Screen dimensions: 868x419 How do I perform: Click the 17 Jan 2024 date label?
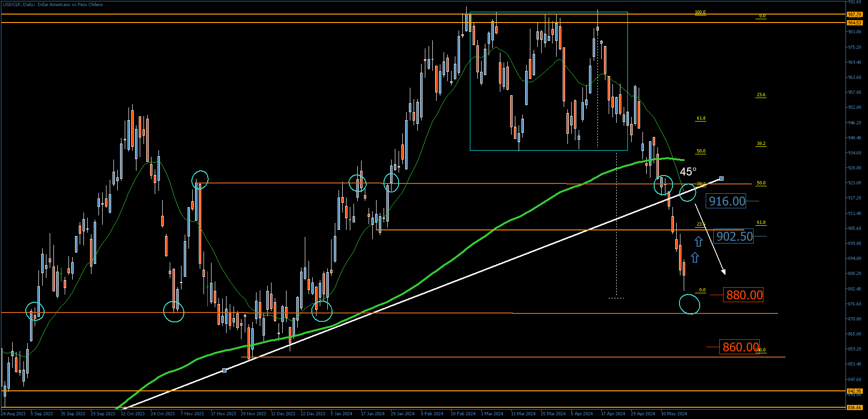pos(373,414)
